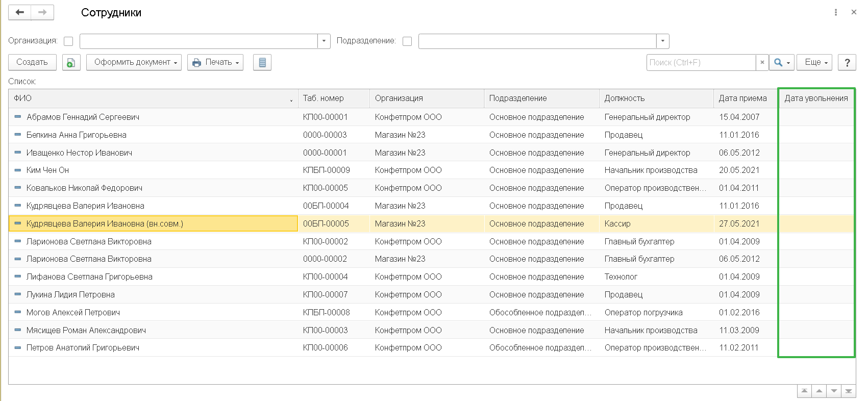The image size is (868, 401).
Task: Sort by the Организация column header
Action: click(x=427, y=98)
